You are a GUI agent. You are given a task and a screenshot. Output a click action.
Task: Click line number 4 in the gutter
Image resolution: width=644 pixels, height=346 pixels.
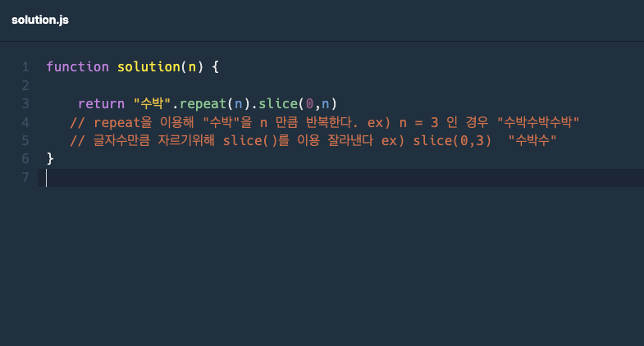click(x=25, y=122)
